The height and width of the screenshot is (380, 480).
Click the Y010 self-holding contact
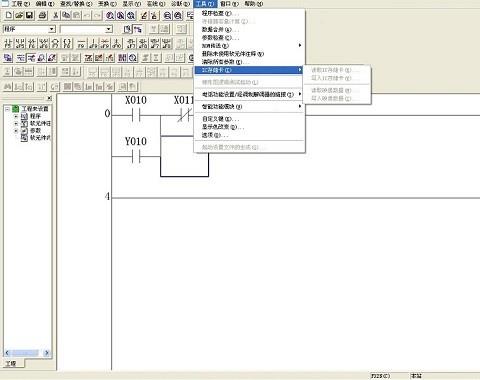(136, 156)
